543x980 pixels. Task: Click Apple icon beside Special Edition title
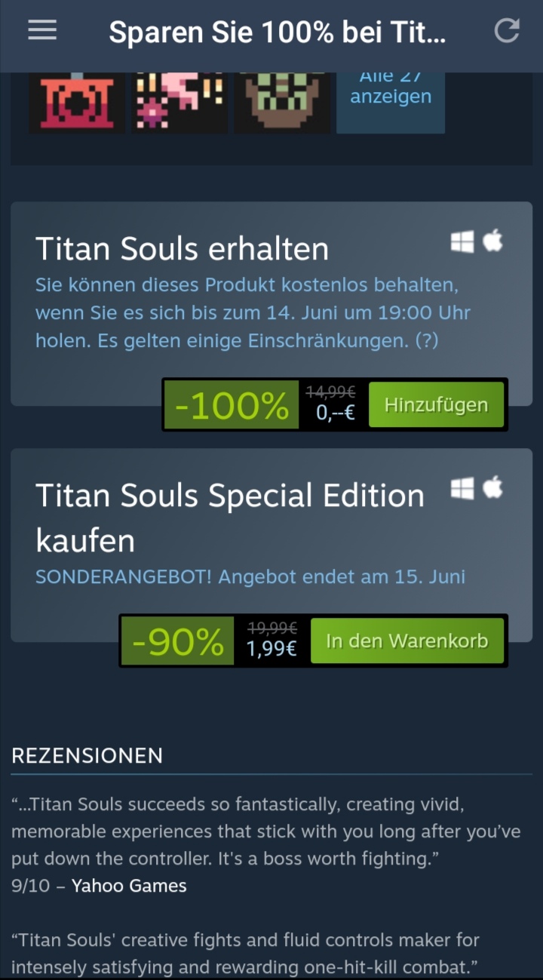[493, 488]
